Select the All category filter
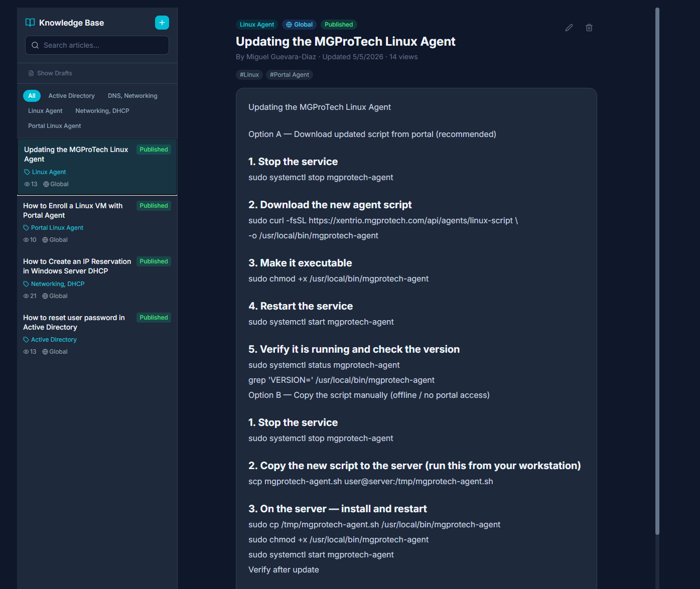This screenshot has width=700, height=589. pyautogui.click(x=32, y=96)
